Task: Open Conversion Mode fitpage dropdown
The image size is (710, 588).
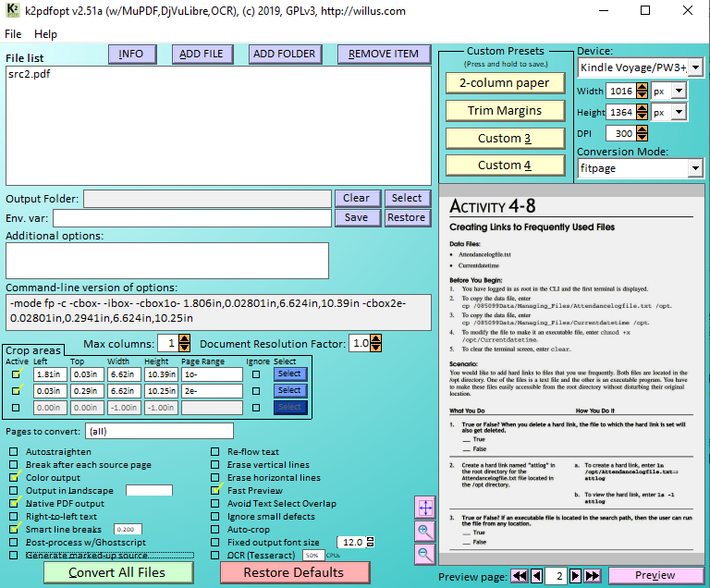Action: [695, 168]
